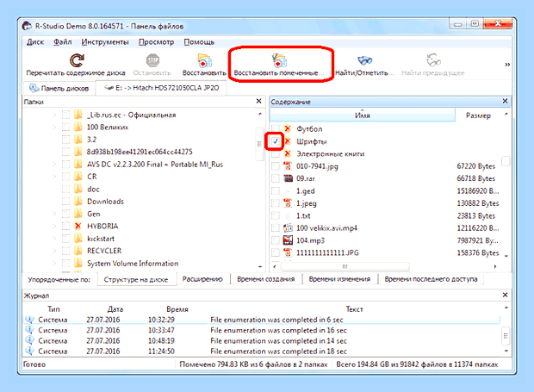This screenshot has width=534, height=392.
Task: Click the info icon of 10:32:29 log entry
Action: (x=30, y=320)
